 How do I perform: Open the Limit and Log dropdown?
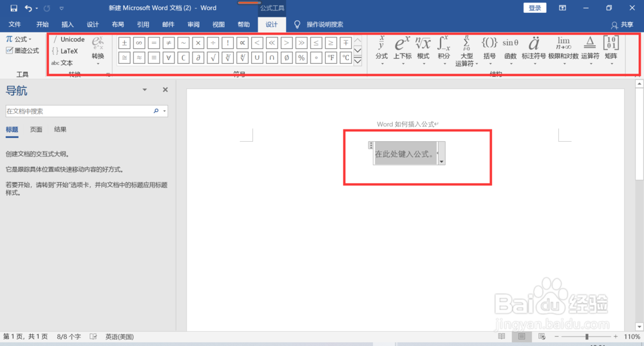click(563, 50)
